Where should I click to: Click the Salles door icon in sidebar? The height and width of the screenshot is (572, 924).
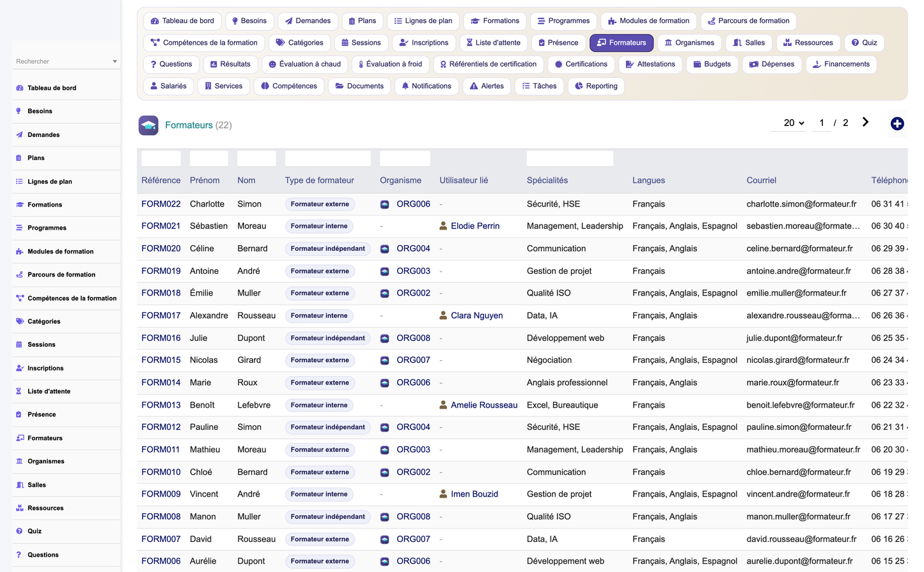click(19, 485)
